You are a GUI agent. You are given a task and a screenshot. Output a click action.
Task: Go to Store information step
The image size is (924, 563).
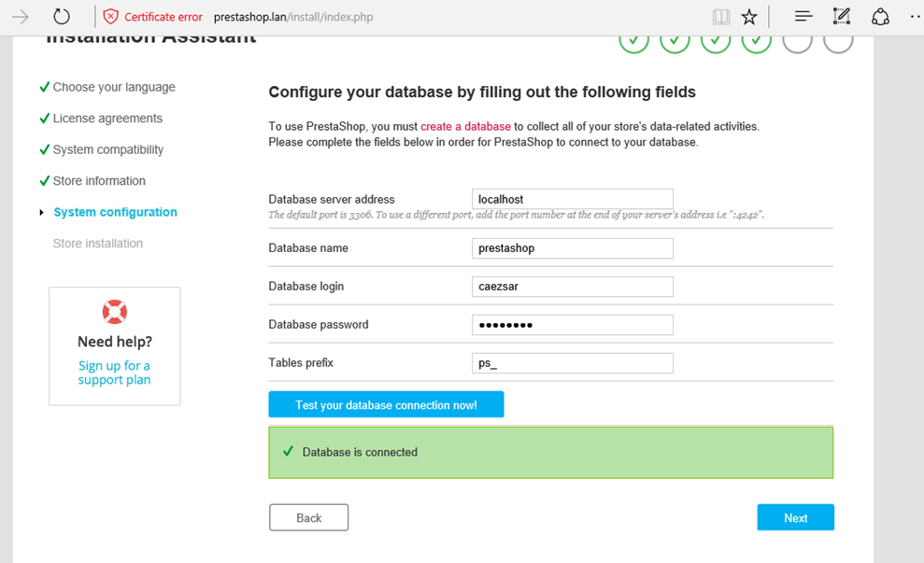pyautogui.click(x=99, y=181)
